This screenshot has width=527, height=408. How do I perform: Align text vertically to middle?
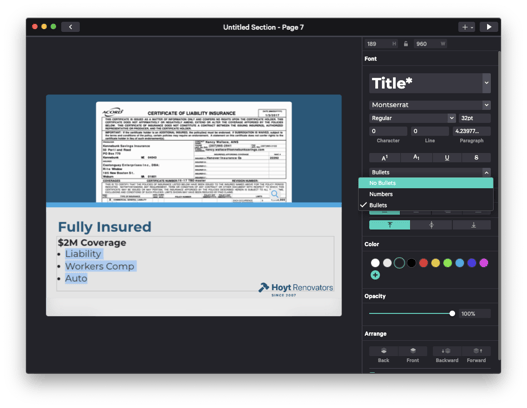(x=431, y=225)
